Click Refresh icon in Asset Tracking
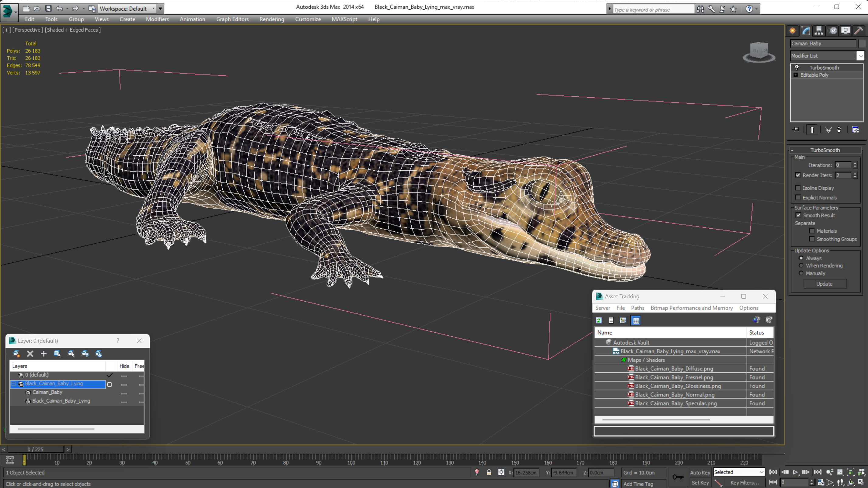The image size is (868, 488). [599, 320]
